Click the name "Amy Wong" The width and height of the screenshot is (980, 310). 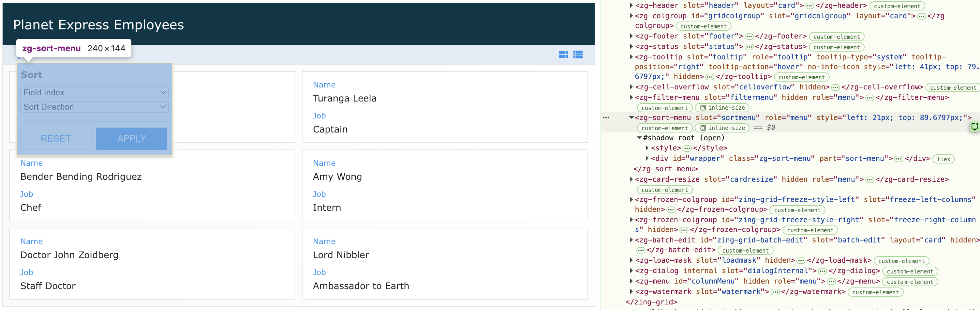tap(337, 177)
